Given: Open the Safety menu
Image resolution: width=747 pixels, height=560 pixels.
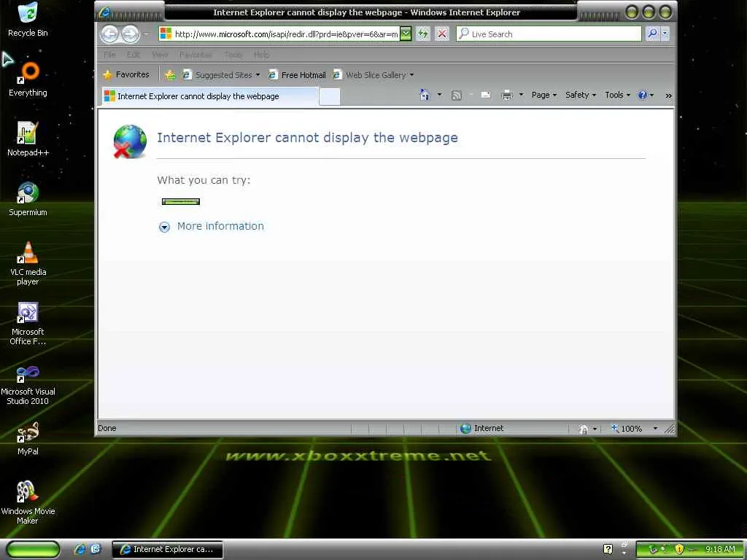Looking at the screenshot, I should click(580, 96).
